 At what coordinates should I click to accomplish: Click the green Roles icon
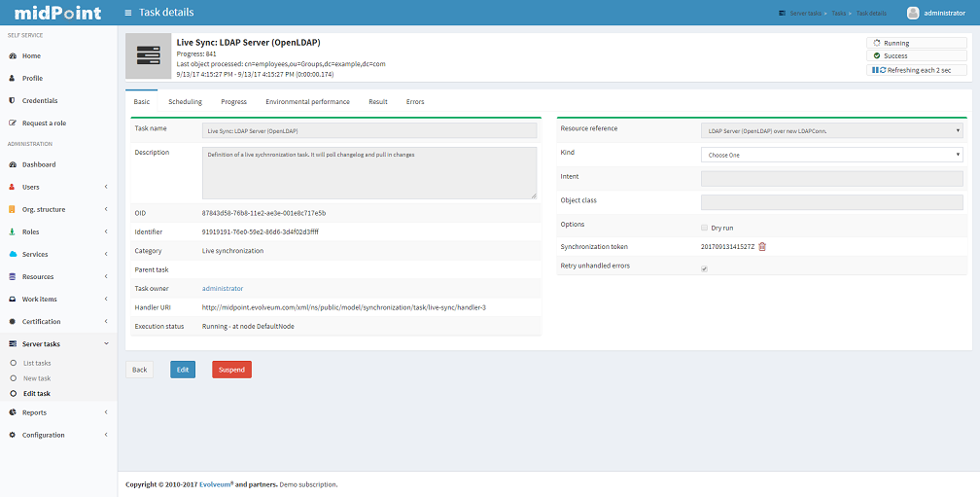[x=12, y=231]
